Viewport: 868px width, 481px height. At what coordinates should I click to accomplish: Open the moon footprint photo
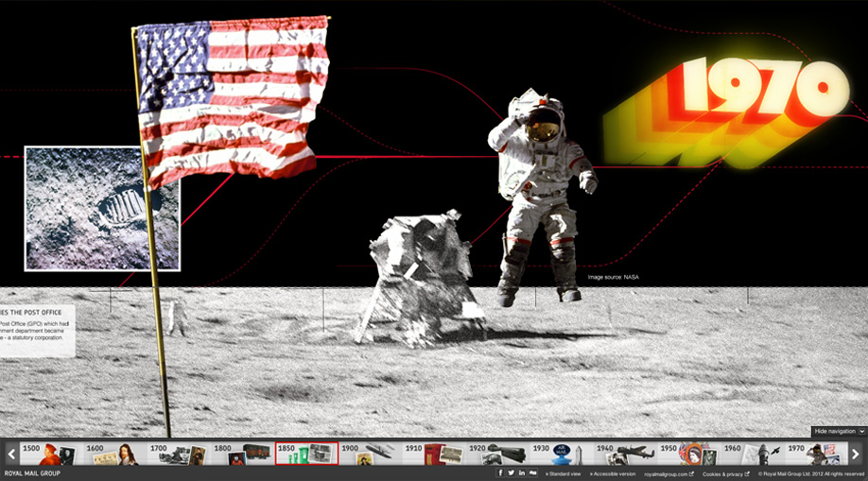point(101,208)
